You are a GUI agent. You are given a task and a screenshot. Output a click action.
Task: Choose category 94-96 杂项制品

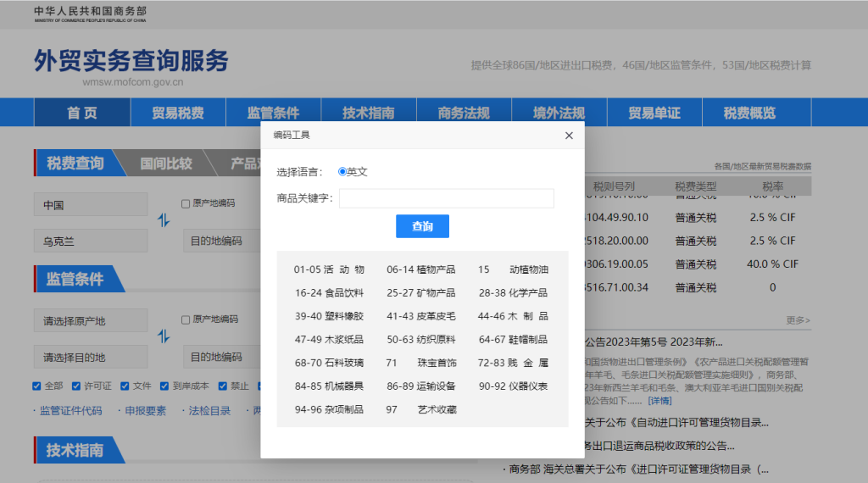pyautogui.click(x=329, y=409)
